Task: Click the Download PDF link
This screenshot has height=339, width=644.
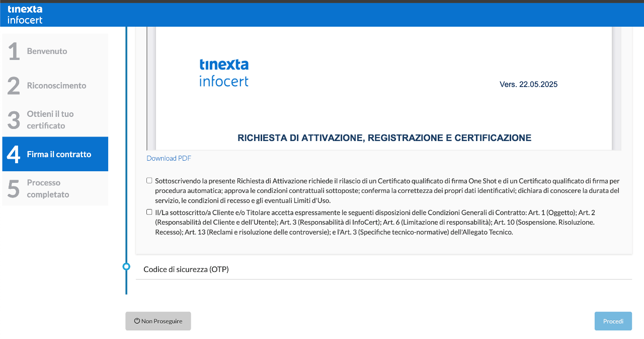Action: tap(169, 158)
